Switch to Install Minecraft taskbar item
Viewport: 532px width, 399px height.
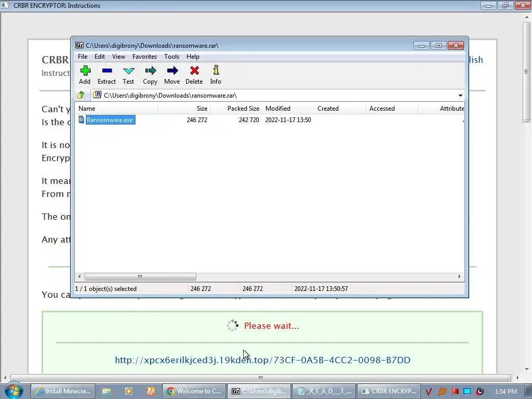point(63,391)
